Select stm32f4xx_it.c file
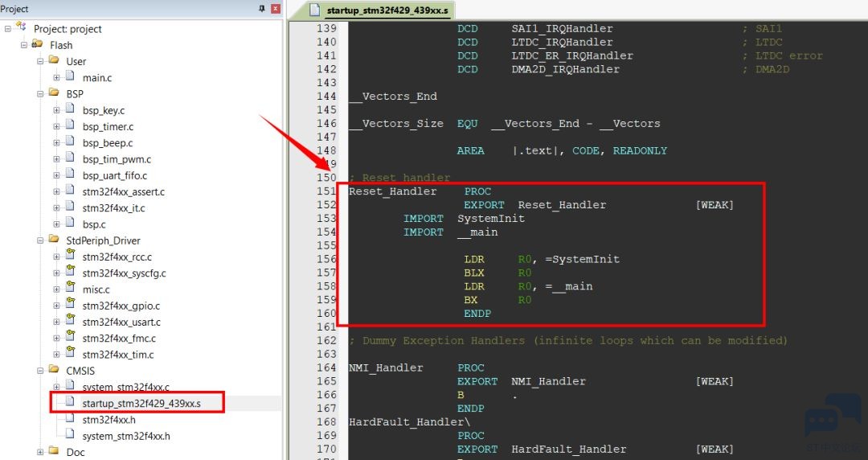868x460 pixels. point(113,207)
